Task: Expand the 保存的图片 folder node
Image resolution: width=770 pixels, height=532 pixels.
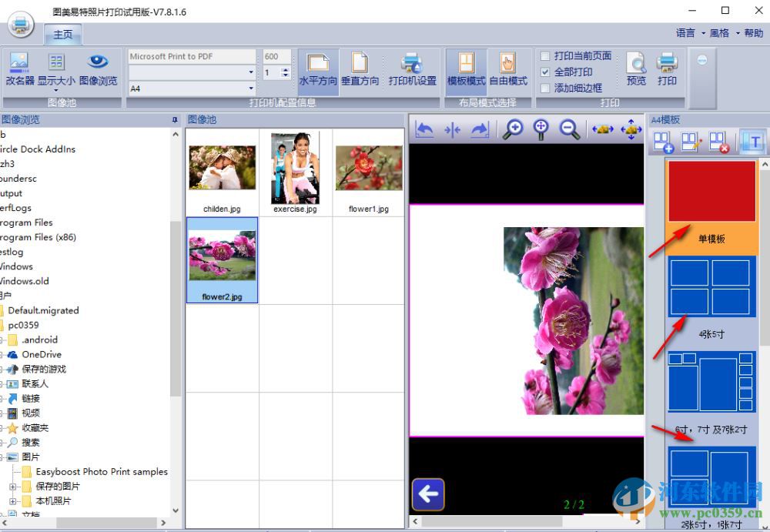Action: (13, 487)
